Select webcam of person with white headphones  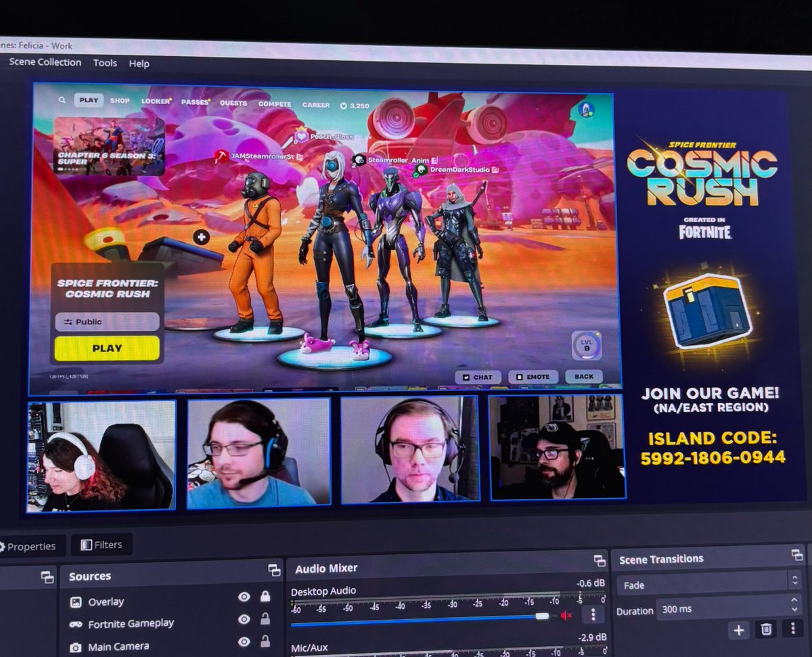(101, 455)
